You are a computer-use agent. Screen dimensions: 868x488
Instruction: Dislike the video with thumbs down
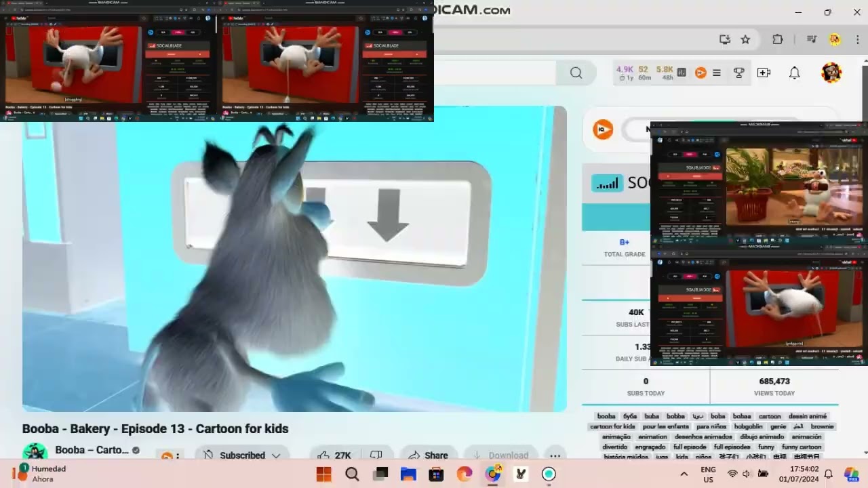(x=376, y=455)
